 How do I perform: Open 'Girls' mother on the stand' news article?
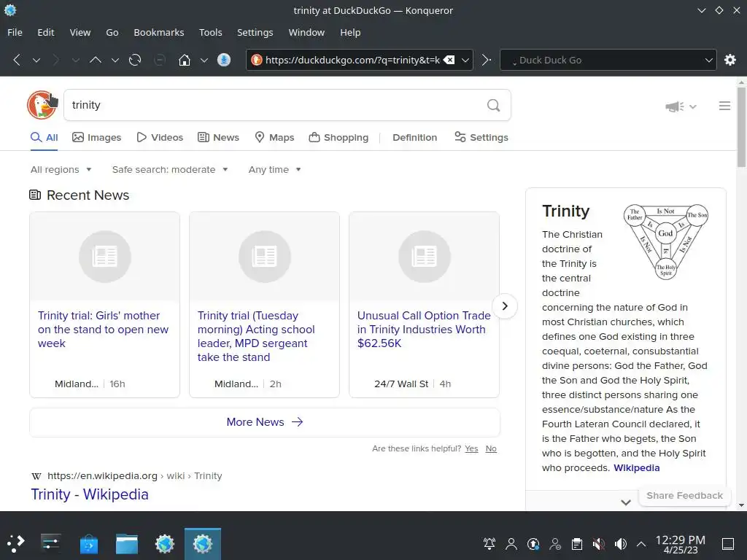[103, 329]
